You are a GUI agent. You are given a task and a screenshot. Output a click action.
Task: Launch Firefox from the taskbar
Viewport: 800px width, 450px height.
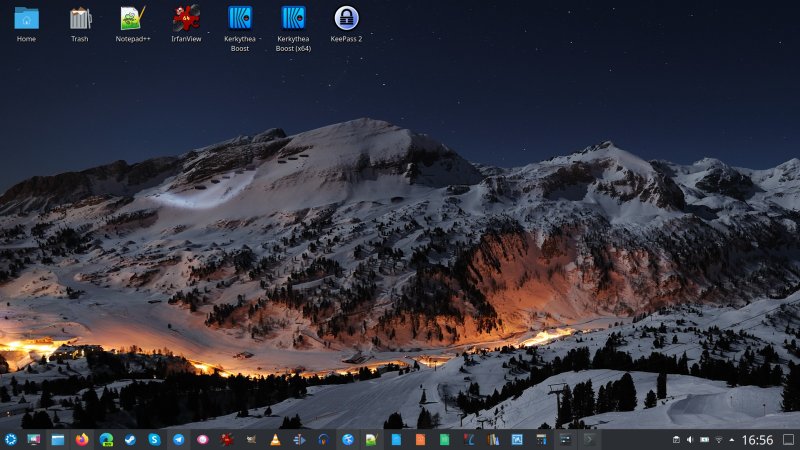point(82,439)
